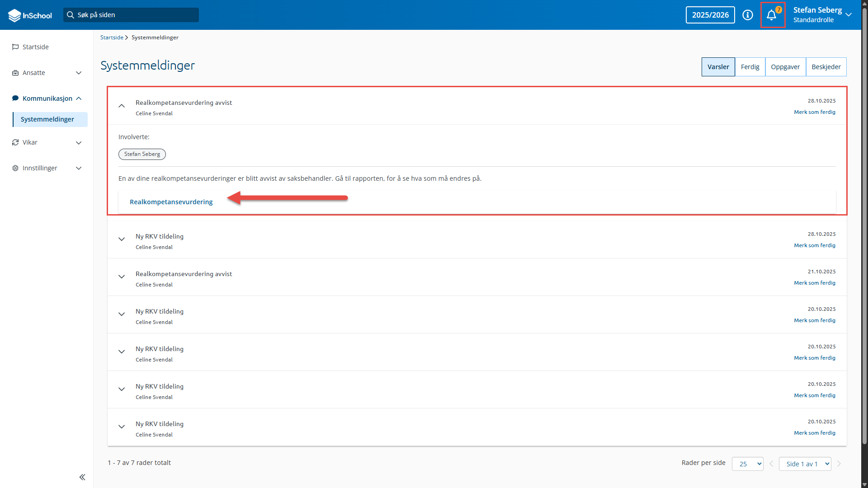This screenshot has width=868, height=488.
Task: Go to the previous page arrow
Action: click(771, 464)
